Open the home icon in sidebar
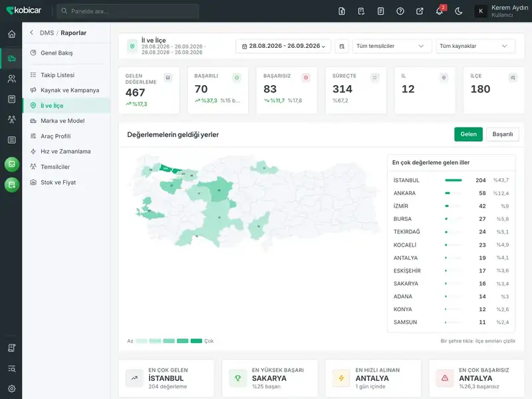 point(11,34)
